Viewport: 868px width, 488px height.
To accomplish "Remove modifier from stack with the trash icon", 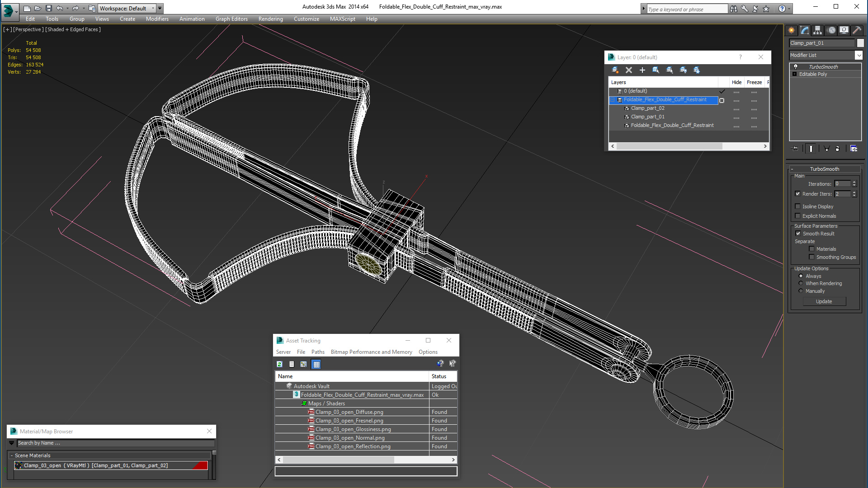I will (x=838, y=149).
